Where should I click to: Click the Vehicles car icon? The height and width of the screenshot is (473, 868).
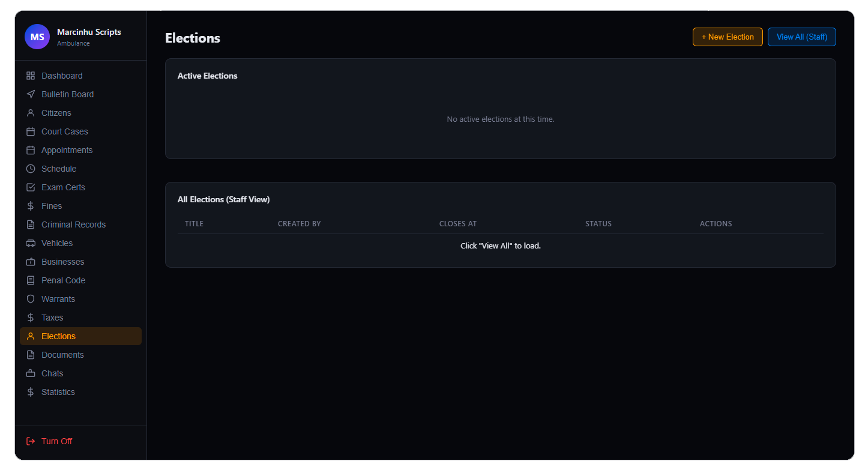coord(31,243)
